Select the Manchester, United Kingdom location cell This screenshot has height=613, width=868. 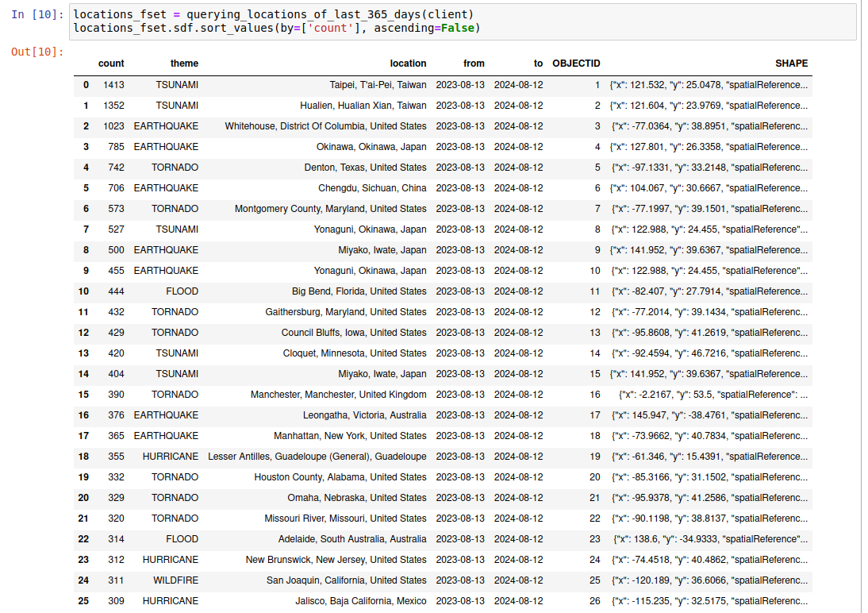338,395
